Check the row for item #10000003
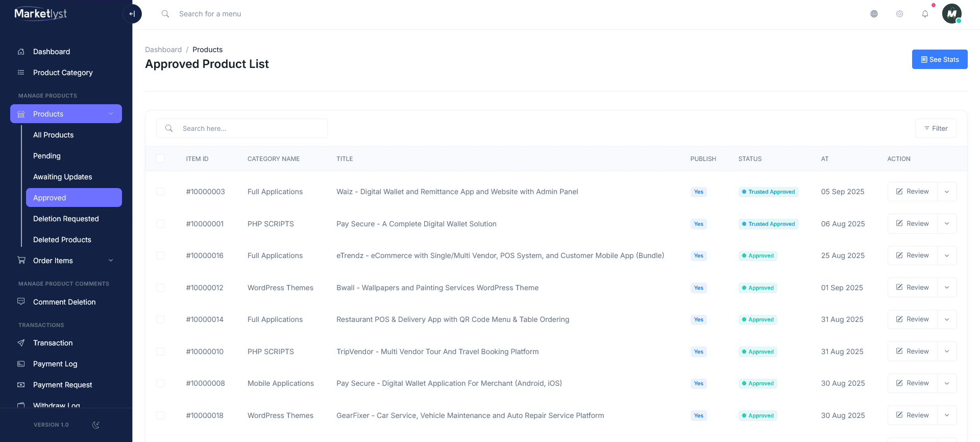The width and height of the screenshot is (980, 442). (160, 192)
